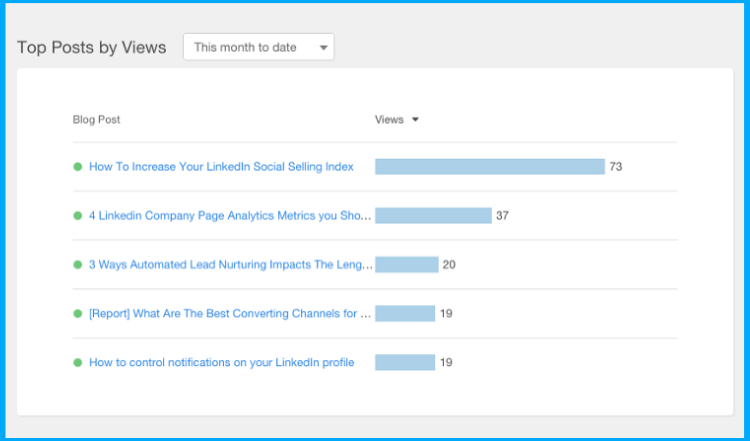Image resolution: width=750 pixels, height=441 pixels.
Task: Click green dot beside control notifications post
Action: click(78, 363)
